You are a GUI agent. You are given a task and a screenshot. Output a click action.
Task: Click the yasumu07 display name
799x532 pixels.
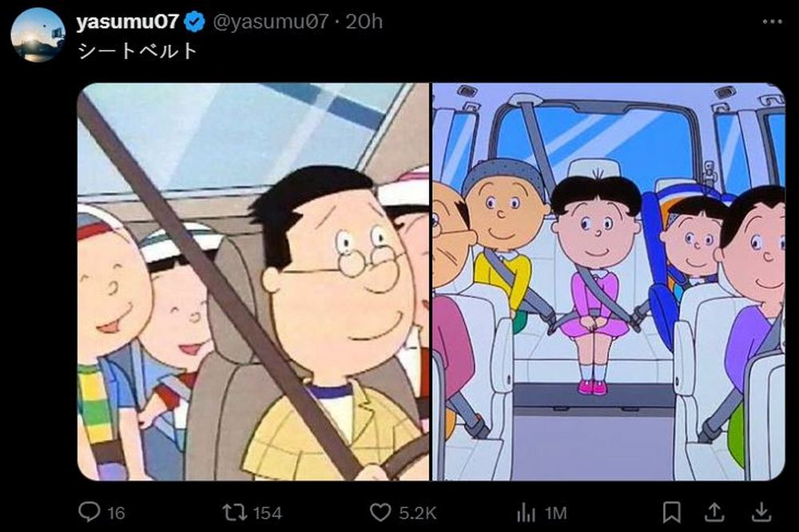[x=128, y=22]
